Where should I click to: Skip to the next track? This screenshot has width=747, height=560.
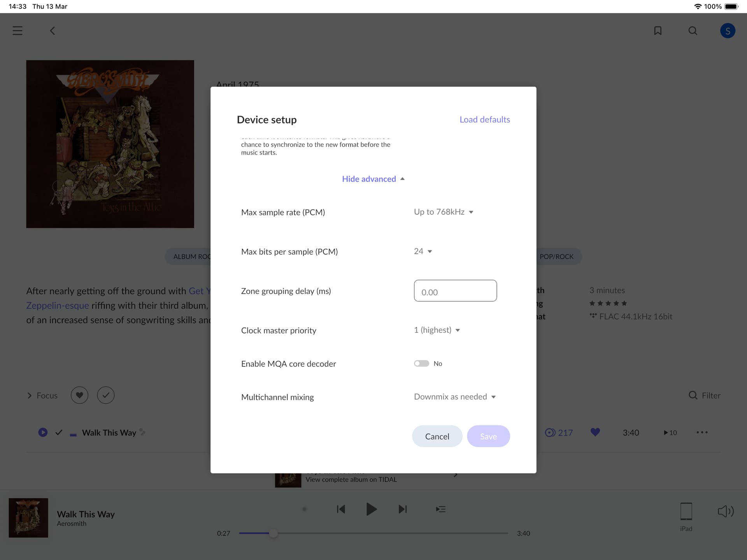[403, 509]
